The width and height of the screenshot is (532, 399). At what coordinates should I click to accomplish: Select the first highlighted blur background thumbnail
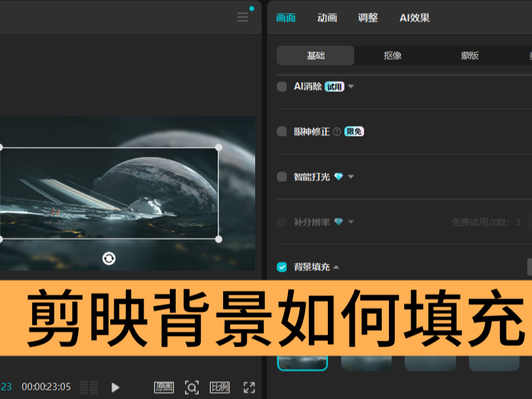302,363
